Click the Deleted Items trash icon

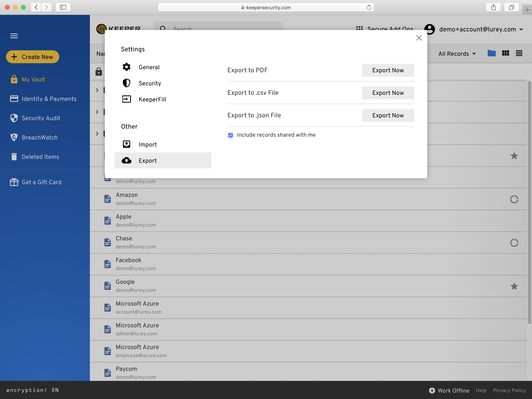(x=14, y=157)
